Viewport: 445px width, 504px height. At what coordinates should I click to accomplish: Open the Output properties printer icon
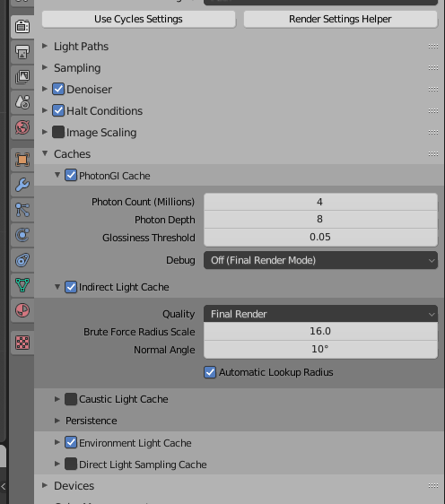(22, 52)
